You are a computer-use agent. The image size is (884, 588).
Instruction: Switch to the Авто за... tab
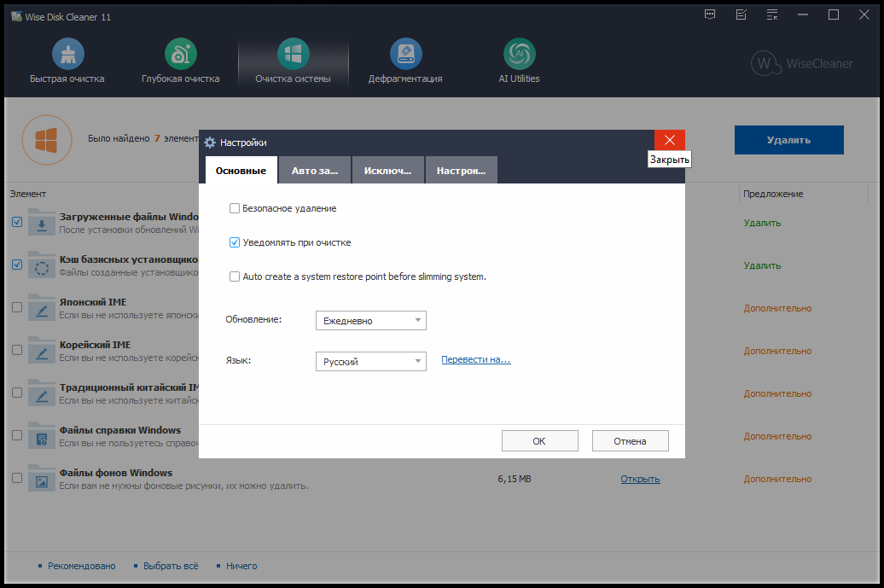[x=315, y=170]
